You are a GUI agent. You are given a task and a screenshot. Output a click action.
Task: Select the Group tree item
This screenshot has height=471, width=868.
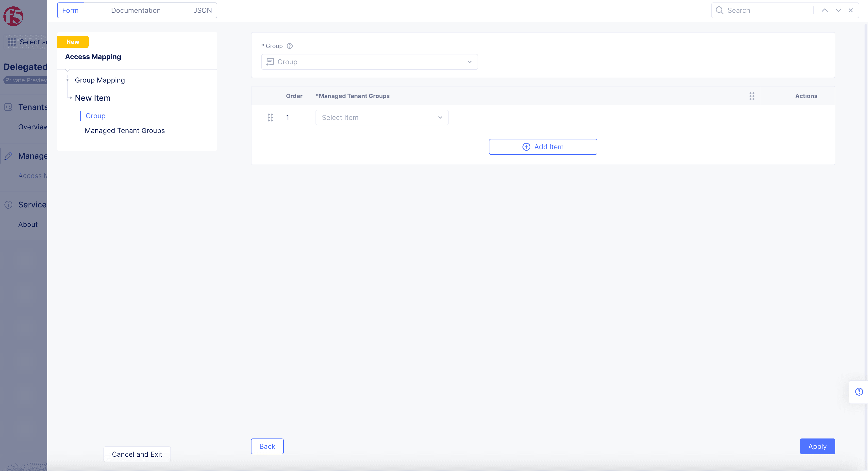pyautogui.click(x=95, y=116)
